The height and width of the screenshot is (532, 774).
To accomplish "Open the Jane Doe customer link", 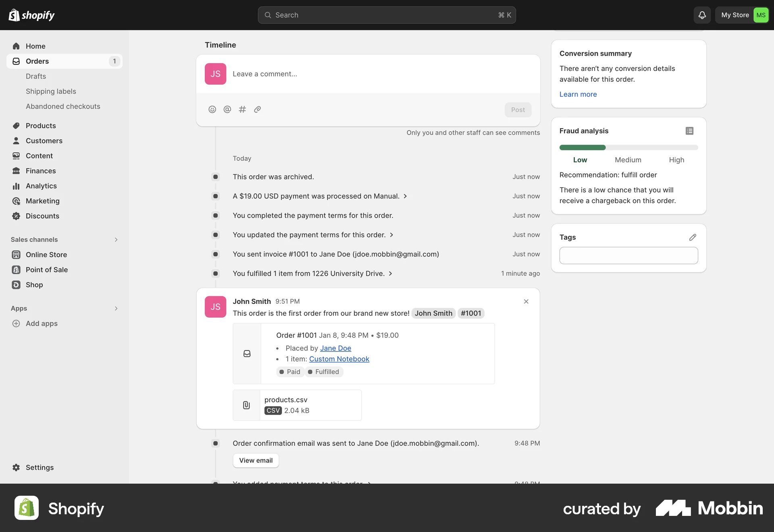I will pyautogui.click(x=336, y=348).
